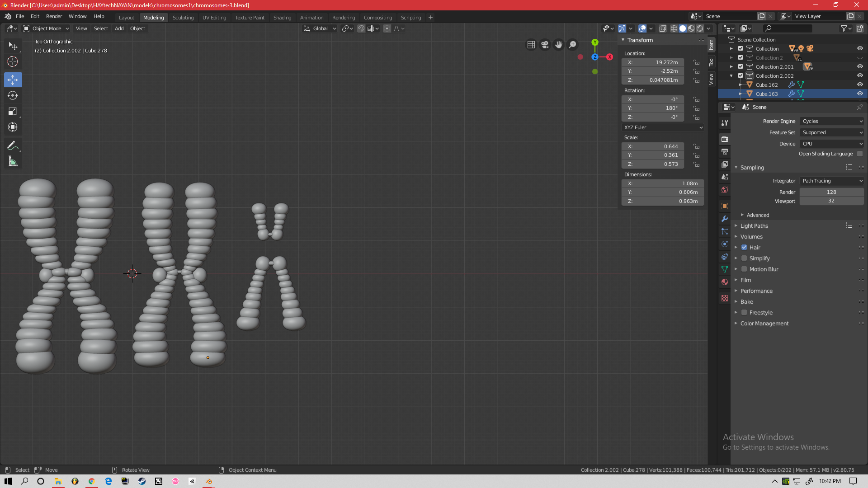
Task: Switch viewport to orthographic/perspective grid icon
Action: [531, 45]
